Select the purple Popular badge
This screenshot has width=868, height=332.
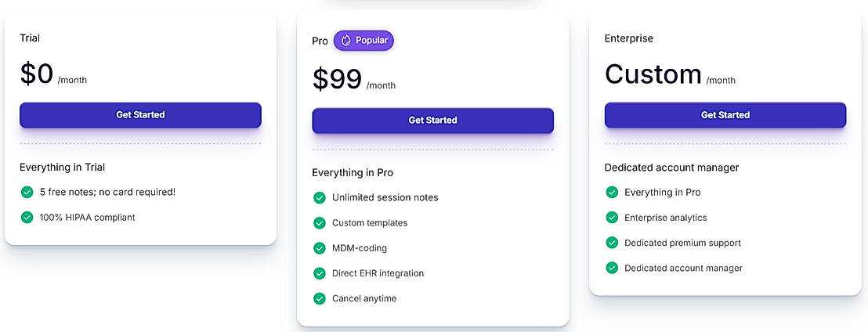pos(364,41)
